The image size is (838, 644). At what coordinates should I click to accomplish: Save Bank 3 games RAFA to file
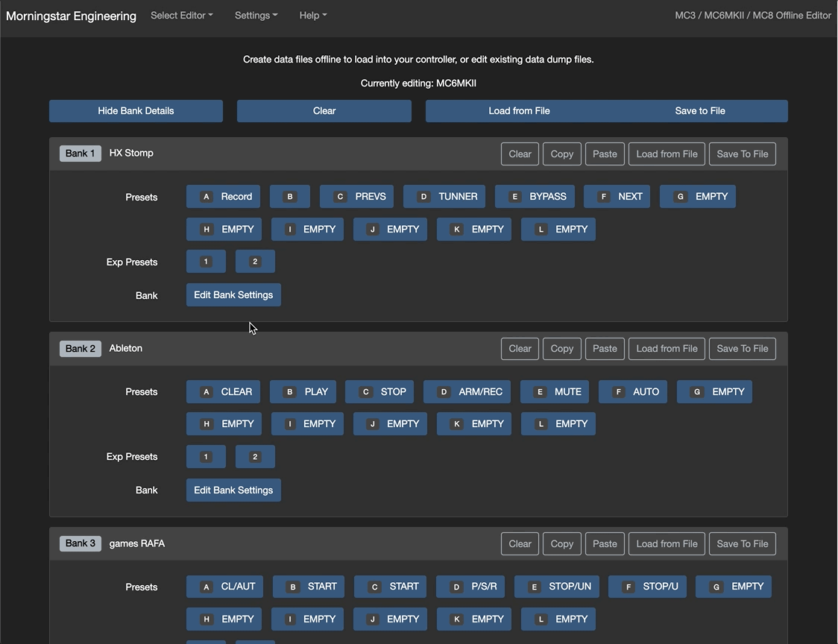(x=742, y=544)
